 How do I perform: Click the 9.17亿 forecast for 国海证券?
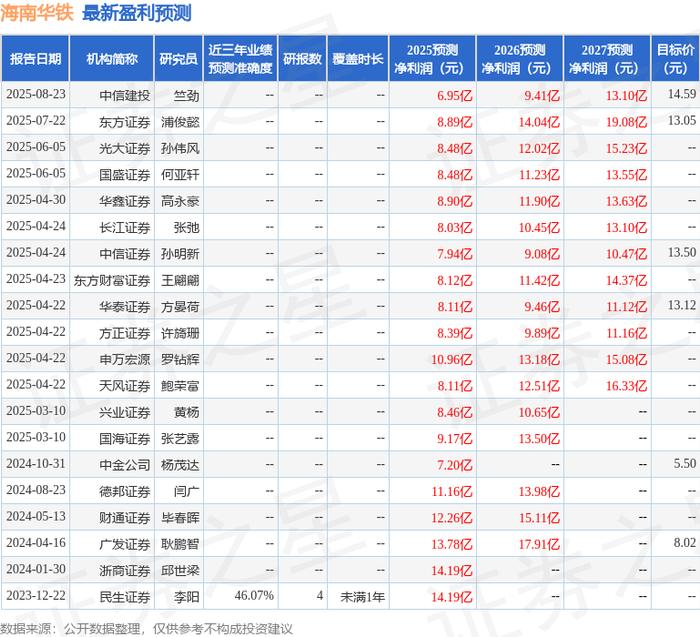pyautogui.click(x=454, y=438)
